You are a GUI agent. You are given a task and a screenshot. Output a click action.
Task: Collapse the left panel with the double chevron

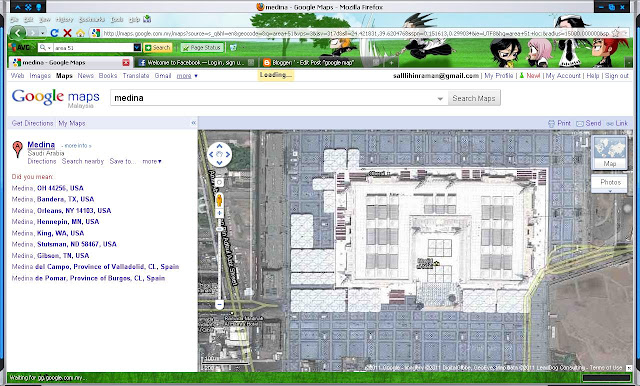(193, 122)
